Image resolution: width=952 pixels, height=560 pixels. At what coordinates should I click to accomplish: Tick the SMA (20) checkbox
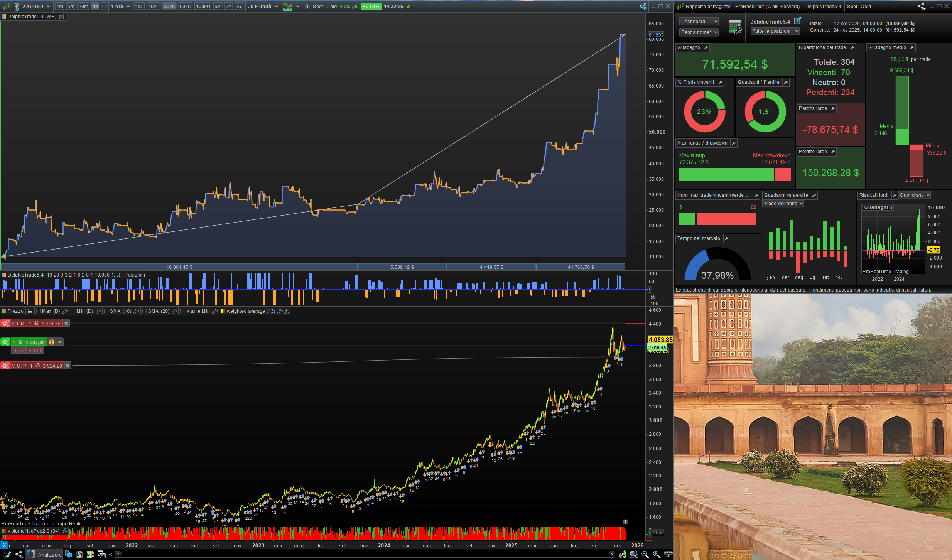144,311
